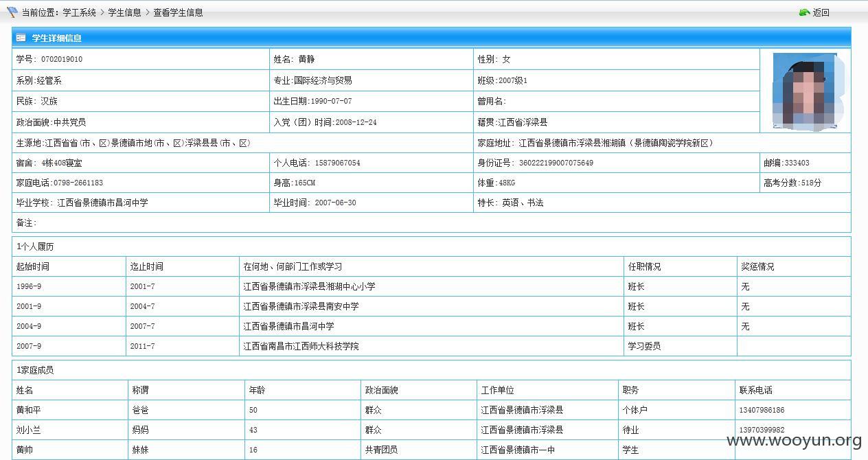
Task: Select the 籍贯:江西省浮梁县 cell
Action: pyautogui.click(x=617, y=122)
